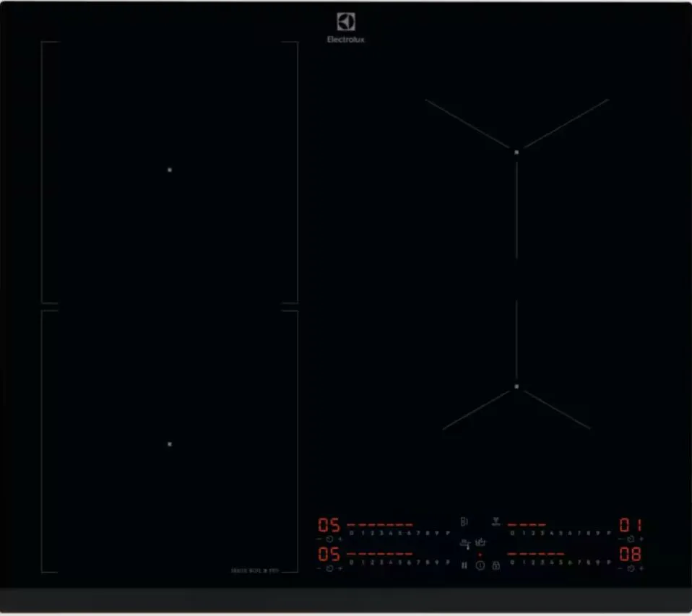692x616 pixels.
Task: Tap the Hob2Hood fan icon
Action: 496,521
